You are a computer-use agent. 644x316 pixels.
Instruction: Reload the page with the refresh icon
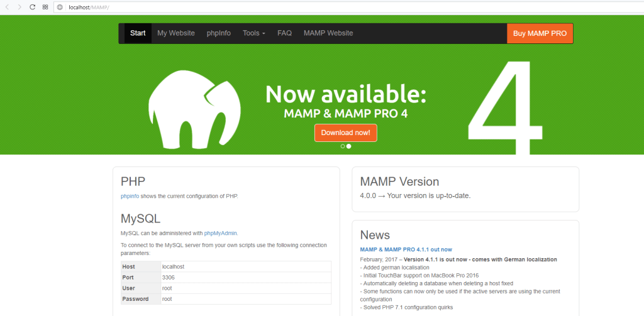click(x=32, y=7)
